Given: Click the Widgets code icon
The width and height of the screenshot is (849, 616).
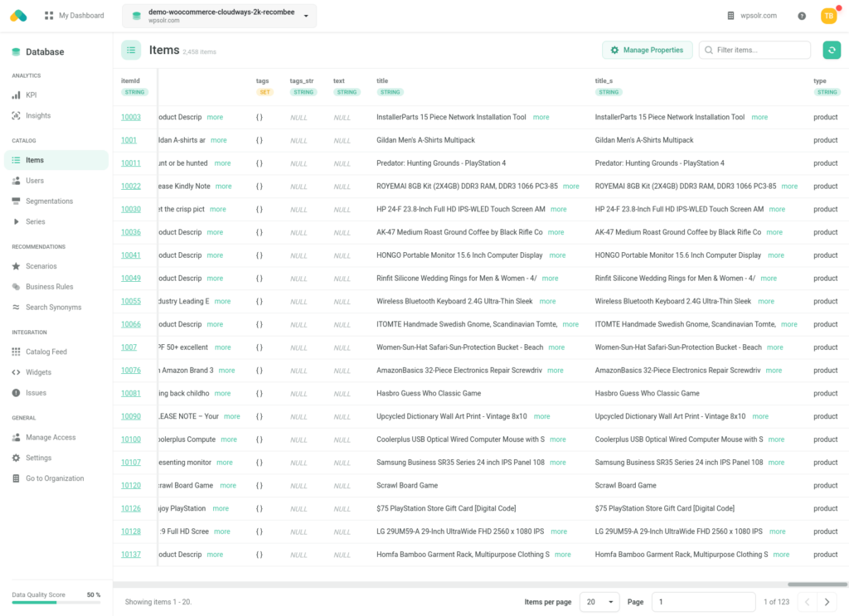Looking at the screenshot, I should point(17,372).
